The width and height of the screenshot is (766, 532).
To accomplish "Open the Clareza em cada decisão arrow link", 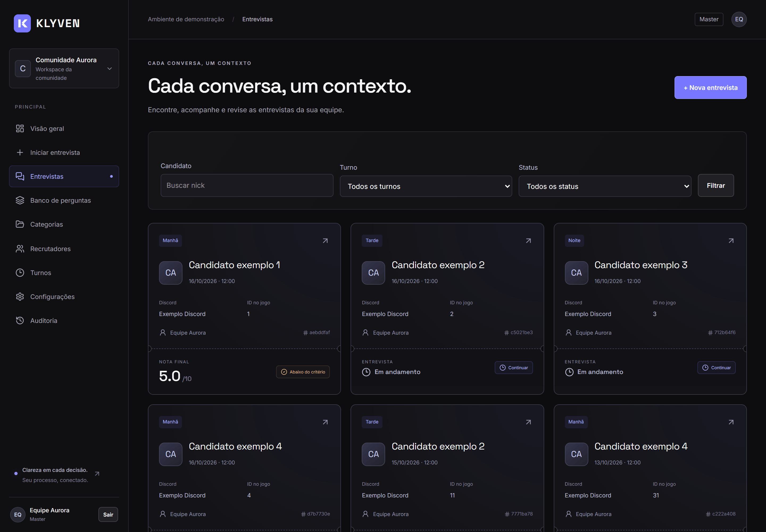I will [97, 474].
